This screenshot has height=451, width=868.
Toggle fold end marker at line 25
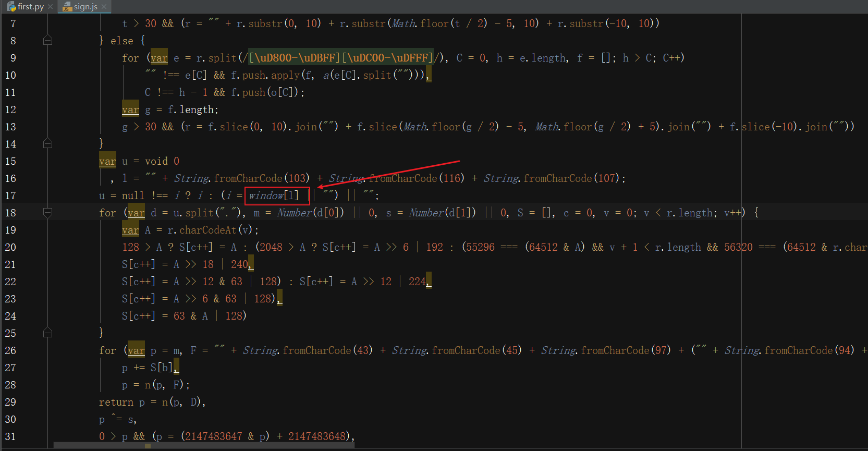pos(47,333)
